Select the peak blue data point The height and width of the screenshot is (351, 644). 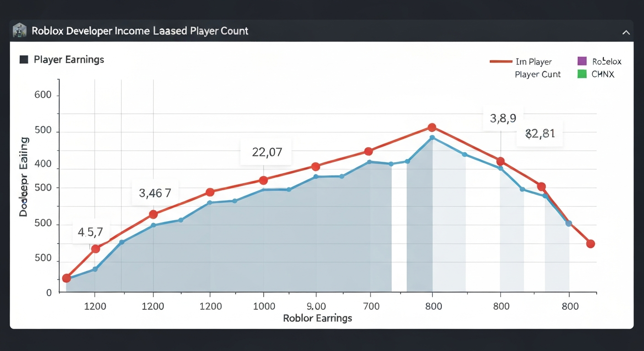tap(433, 138)
